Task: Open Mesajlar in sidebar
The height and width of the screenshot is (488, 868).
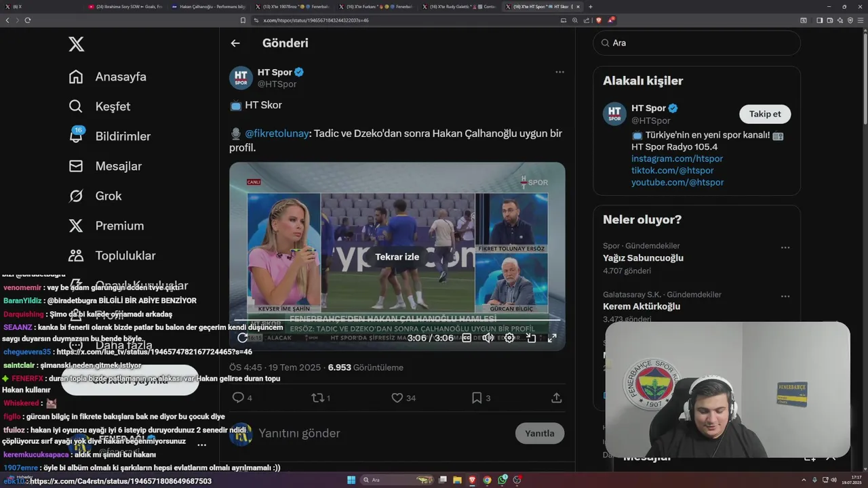Action: pos(105,166)
